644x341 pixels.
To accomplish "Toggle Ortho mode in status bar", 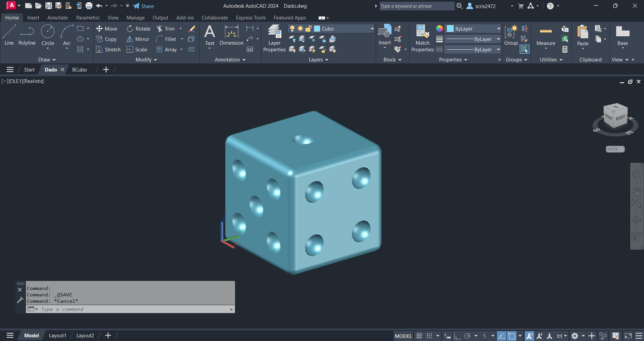I will click(x=457, y=336).
